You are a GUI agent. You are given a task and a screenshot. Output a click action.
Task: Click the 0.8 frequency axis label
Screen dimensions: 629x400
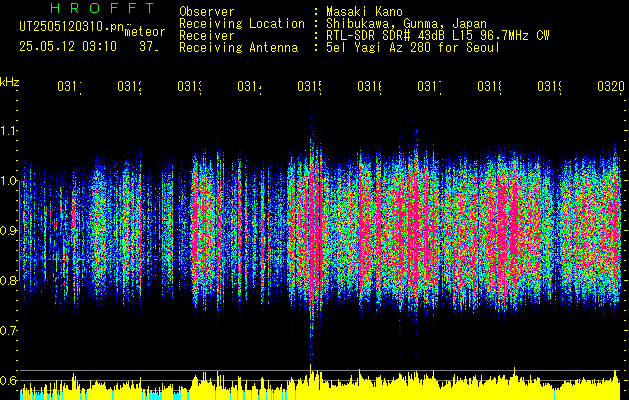coord(8,280)
